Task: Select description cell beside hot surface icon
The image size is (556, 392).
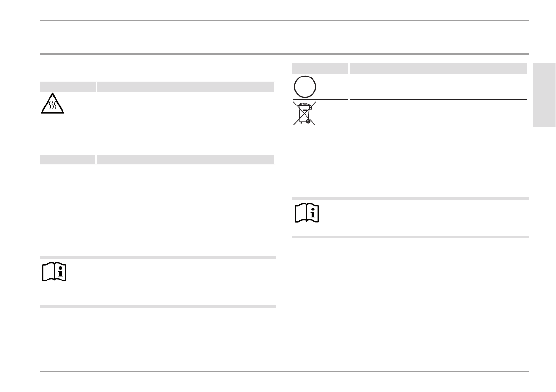Action: (186, 105)
